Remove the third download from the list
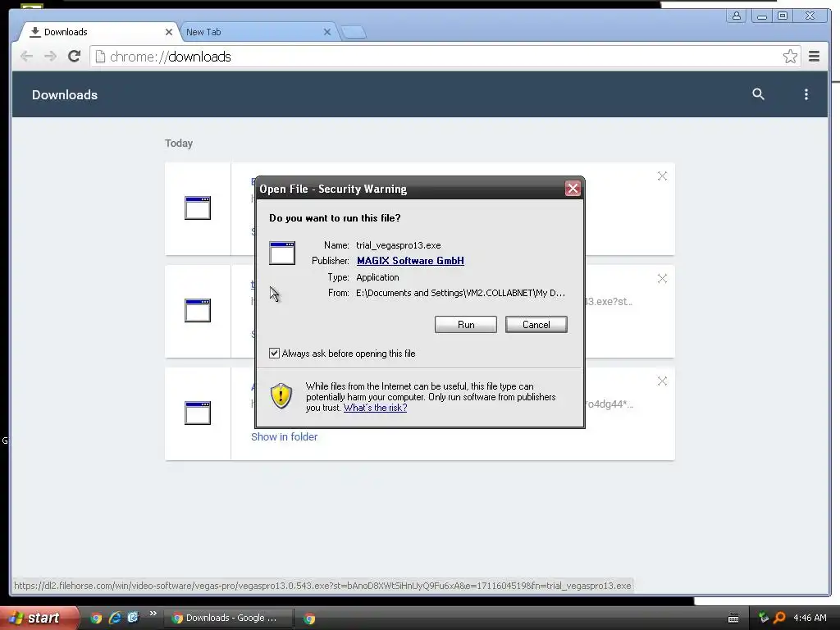Image resolution: width=840 pixels, height=630 pixels. (662, 381)
